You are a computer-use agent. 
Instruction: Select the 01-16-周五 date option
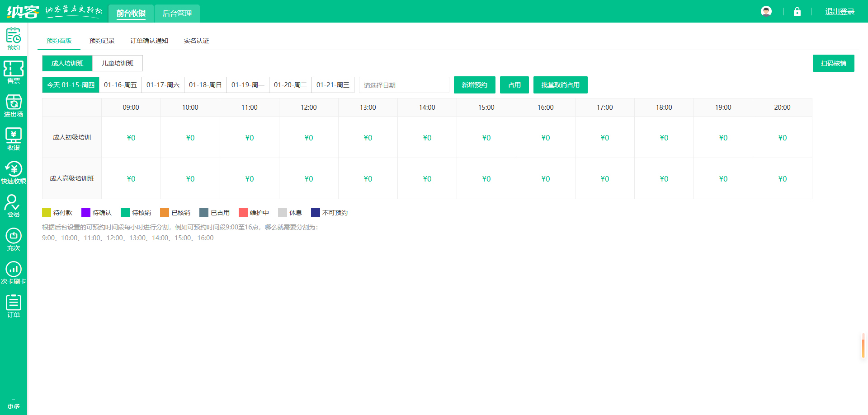(x=120, y=85)
